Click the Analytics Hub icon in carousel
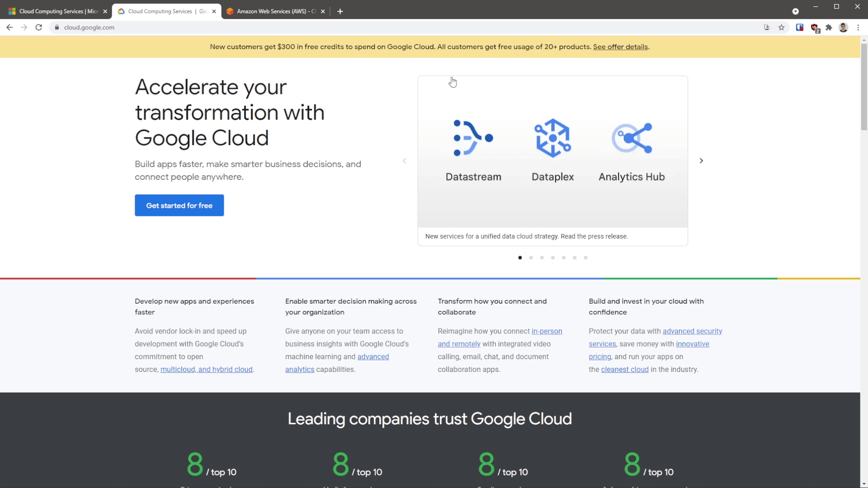This screenshot has height=488, width=868. 632,138
